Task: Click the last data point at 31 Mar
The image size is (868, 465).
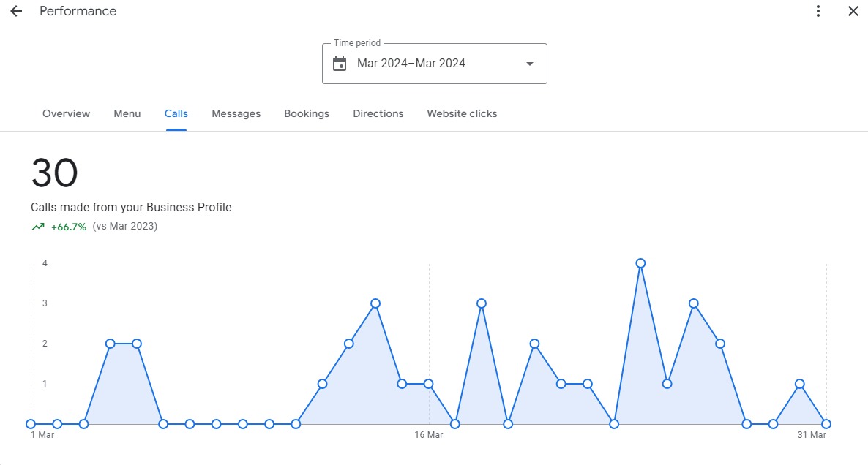Action: click(826, 424)
